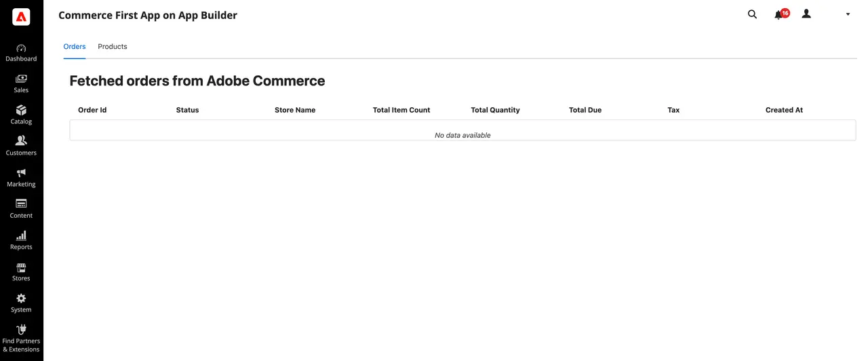The height and width of the screenshot is (361, 868).
Task: Click 'Fetched orders from Adobe Commerce' heading
Action: coord(197,81)
